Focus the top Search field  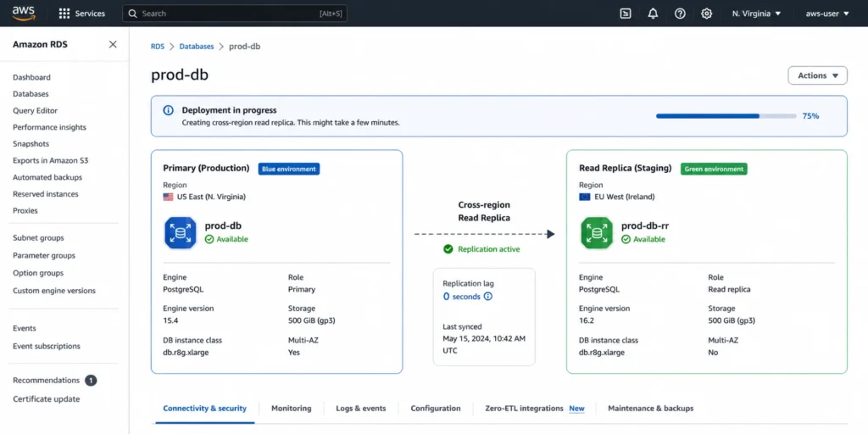(235, 14)
